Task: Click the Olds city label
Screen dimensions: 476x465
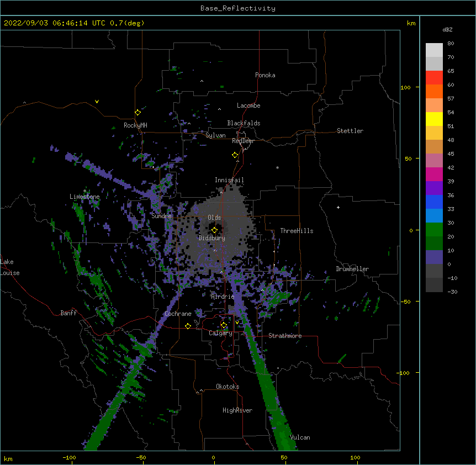Action: point(214,218)
